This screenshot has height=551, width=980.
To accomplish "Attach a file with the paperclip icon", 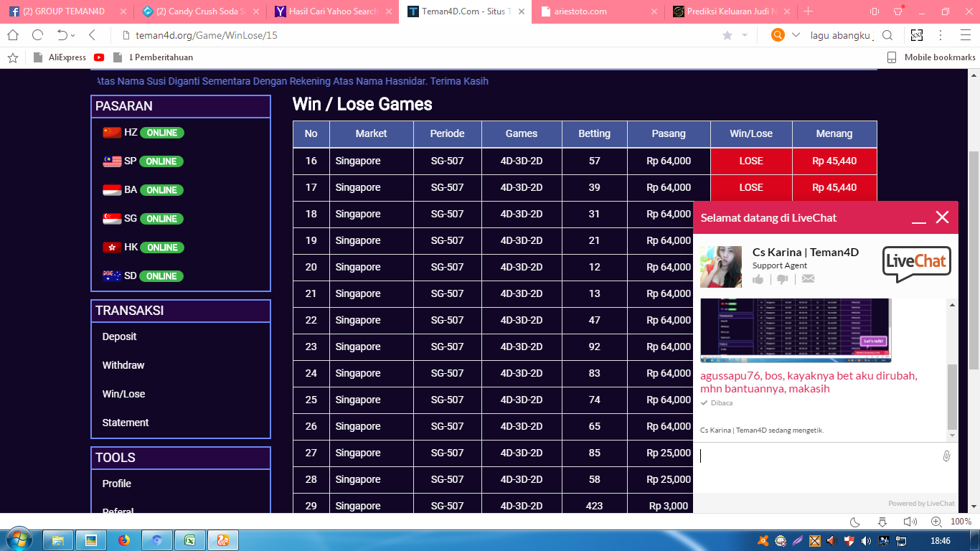I will (946, 456).
